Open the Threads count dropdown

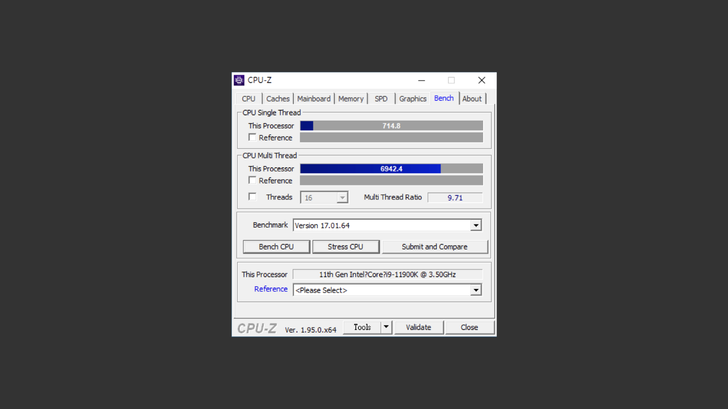click(342, 198)
